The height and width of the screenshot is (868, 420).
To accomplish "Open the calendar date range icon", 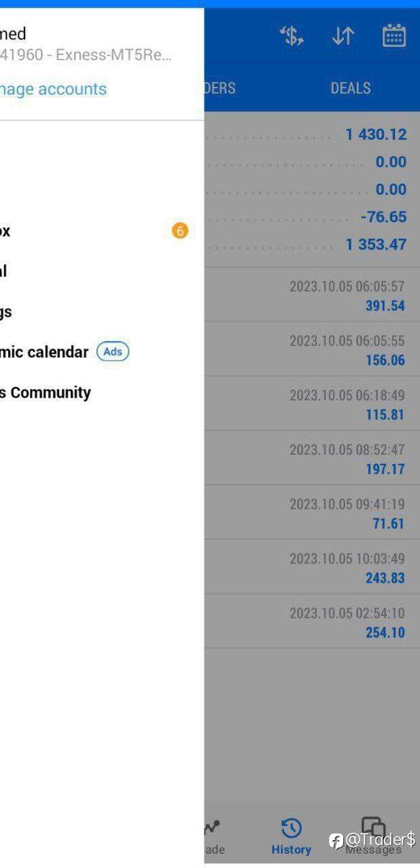I will tap(394, 36).
